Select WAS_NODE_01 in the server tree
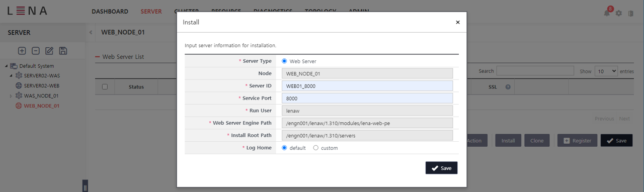 [x=41, y=95]
